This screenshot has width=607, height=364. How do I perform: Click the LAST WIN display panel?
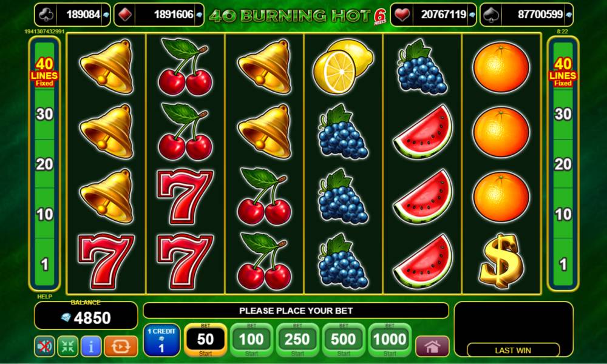pos(514,329)
